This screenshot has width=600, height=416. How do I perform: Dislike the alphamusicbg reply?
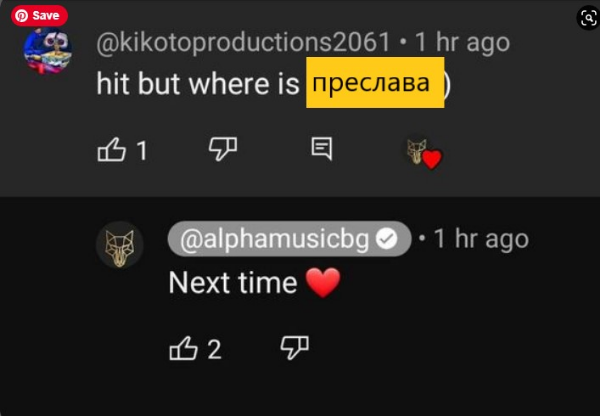point(294,347)
